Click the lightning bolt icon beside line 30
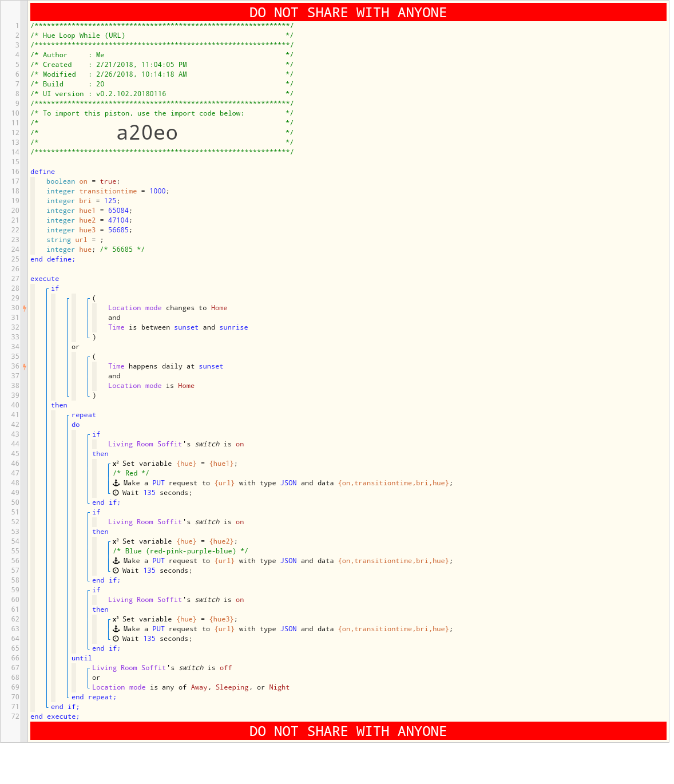Image resolution: width=674 pixels, height=784 pixels. (25, 308)
